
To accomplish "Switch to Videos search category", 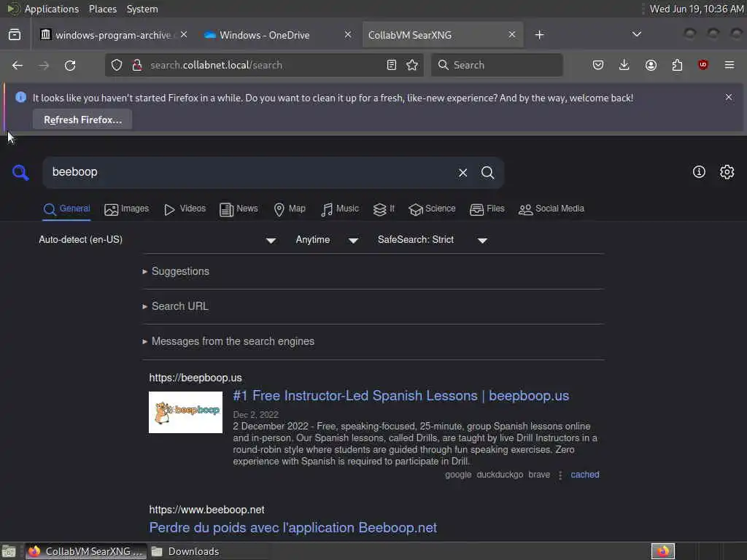I will click(x=185, y=209).
